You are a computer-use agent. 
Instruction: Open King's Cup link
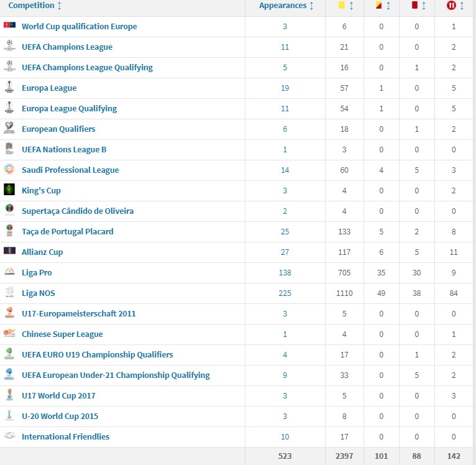(x=41, y=190)
